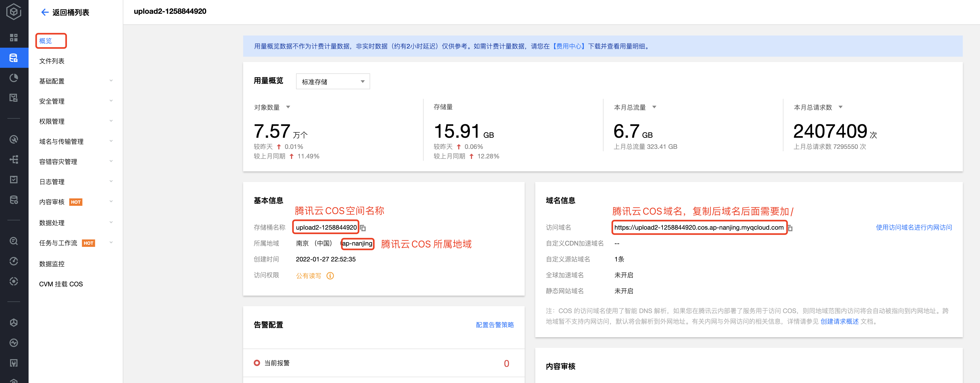This screenshot has width=980, height=383.
Task: Open 费用中心 link in notice banner
Action: [569, 46]
